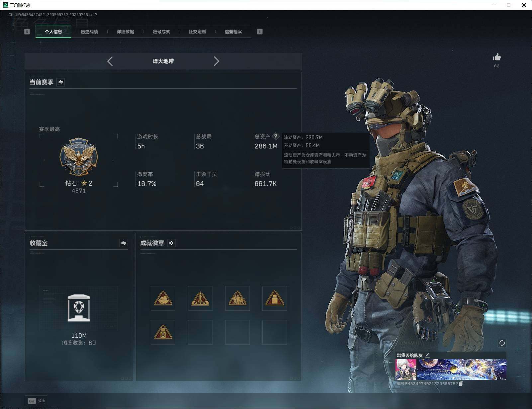This screenshot has height=409, width=532.
Task: Select the first achievement badge with boat
Action: coord(163,298)
